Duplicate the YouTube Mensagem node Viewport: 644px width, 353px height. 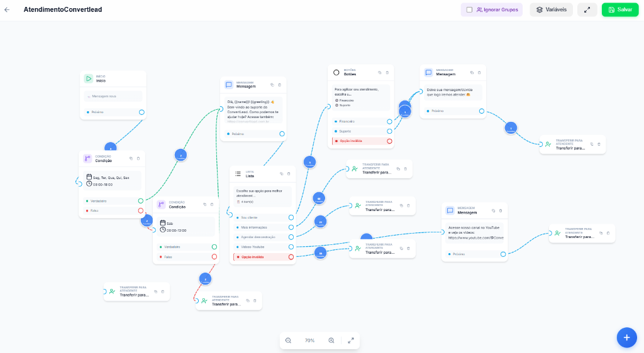493,211
